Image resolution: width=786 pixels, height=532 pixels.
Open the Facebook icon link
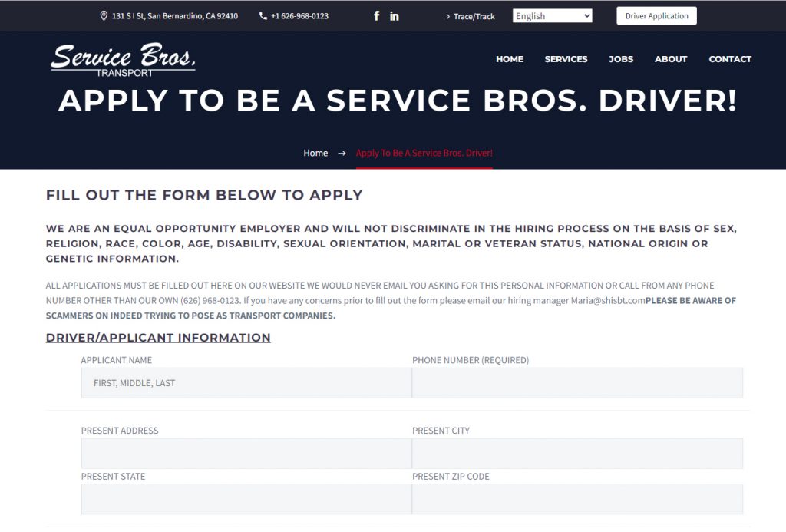point(376,15)
